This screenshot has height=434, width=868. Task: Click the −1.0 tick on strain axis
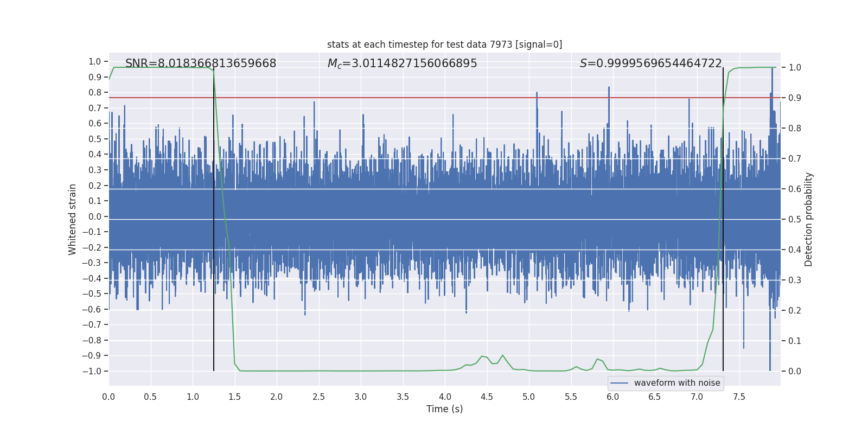92,371
